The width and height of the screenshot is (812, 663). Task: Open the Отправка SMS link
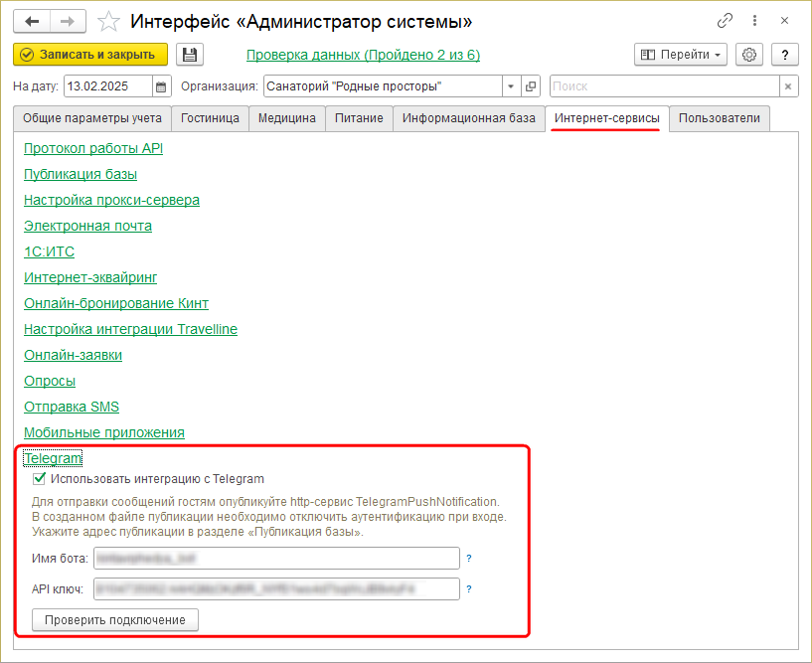72,408
